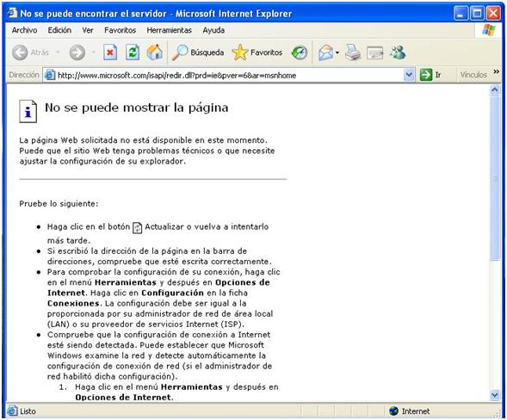The height and width of the screenshot is (420, 507).
Task: Go to the home page icon
Action: (x=155, y=52)
